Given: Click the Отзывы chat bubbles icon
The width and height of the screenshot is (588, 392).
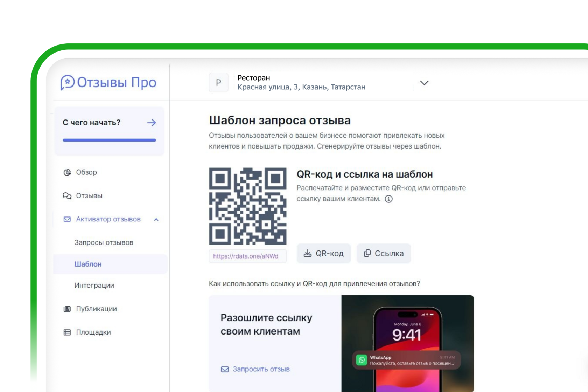Looking at the screenshot, I should point(67,196).
